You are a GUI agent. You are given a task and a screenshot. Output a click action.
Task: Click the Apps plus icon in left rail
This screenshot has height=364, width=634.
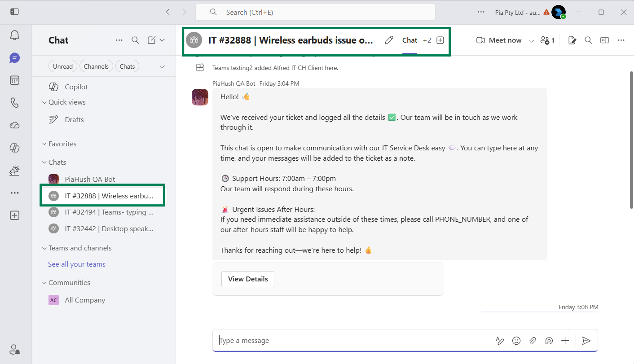coord(14,215)
